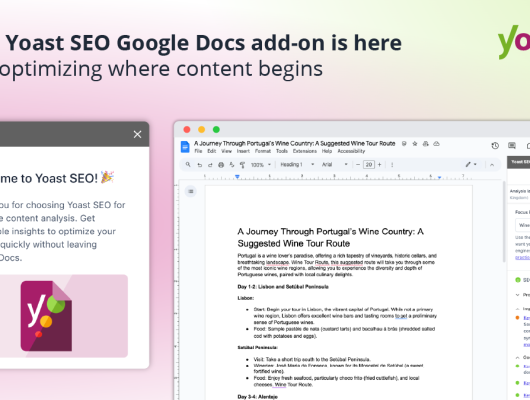This screenshot has height=400, width=530.
Task: Star the document with the star icon
Action: tap(415, 144)
